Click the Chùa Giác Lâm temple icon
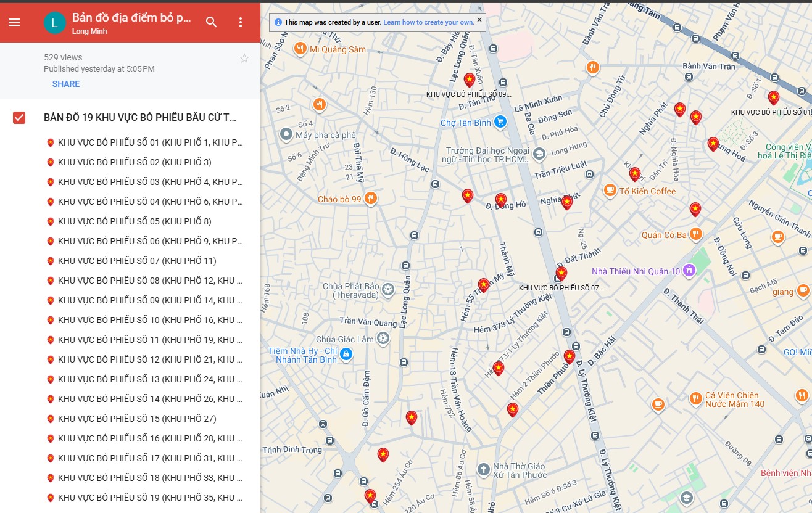Viewport: 812px width, 513px height. pyautogui.click(x=383, y=339)
